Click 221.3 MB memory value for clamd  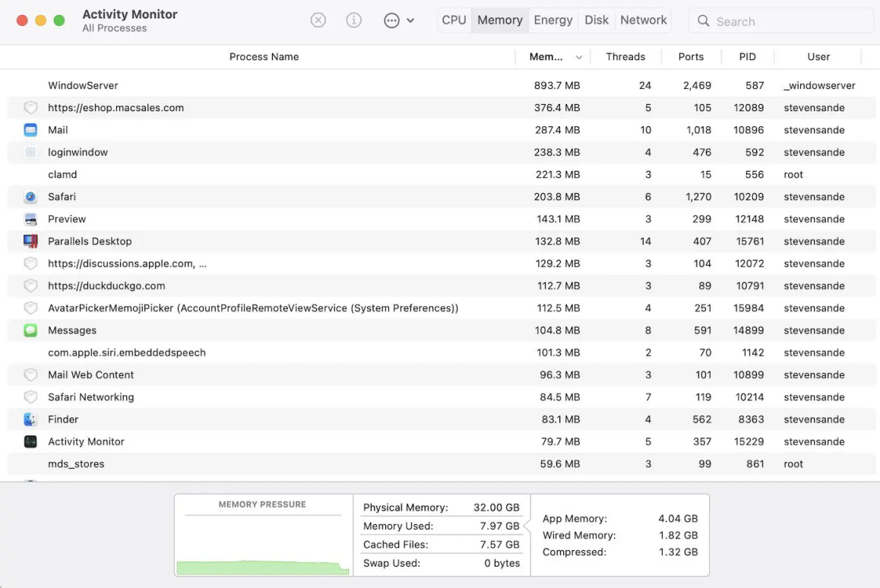click(x=557, y=175)
